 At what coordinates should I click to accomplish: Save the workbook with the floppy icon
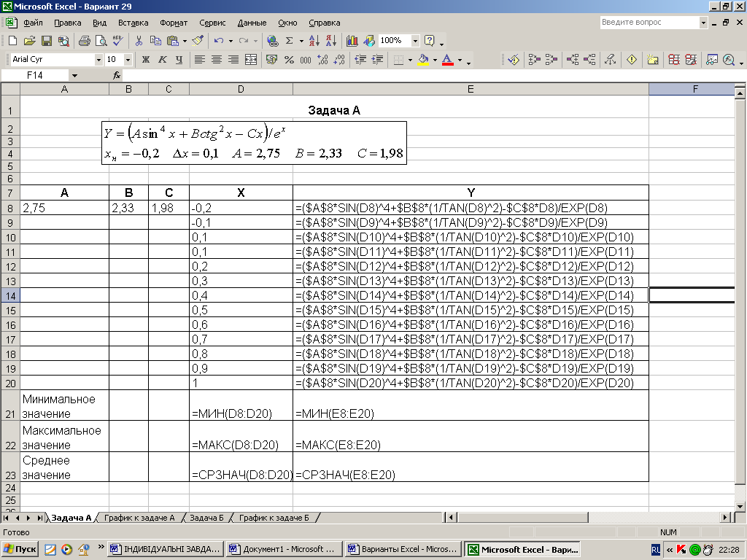[46, 41]
